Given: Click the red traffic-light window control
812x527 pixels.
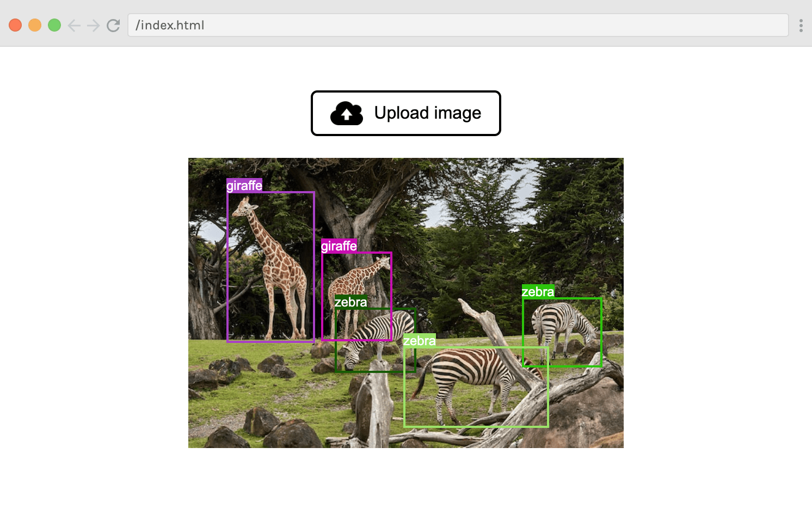Looking at the screenshot, I should click(x=16, y=24).
